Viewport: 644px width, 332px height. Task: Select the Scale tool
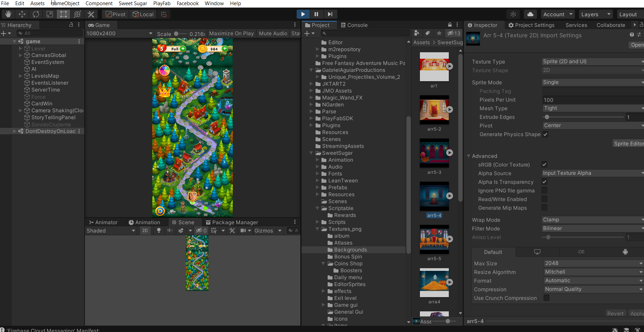click(x=50, y=14)
